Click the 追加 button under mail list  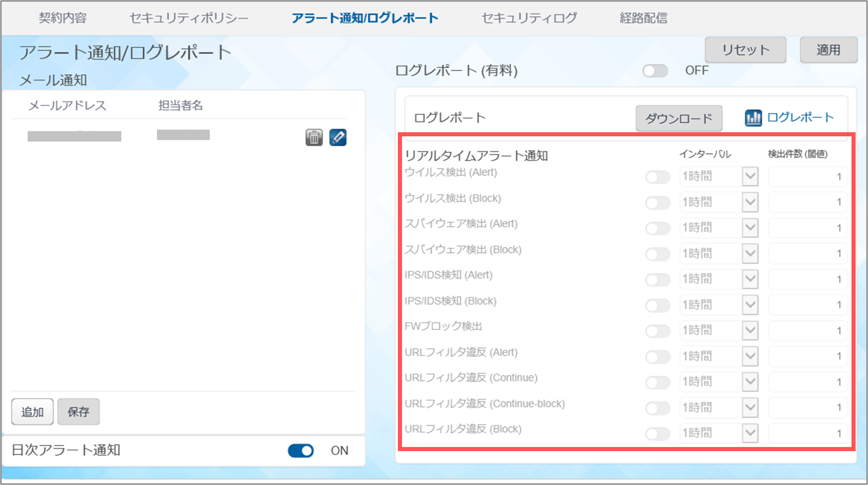pos(32,411)
